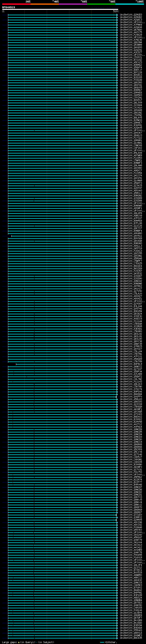Select hit label UniRef100_A7PIU7
This screenshot has width=146, height=644.
click(131, 218)
